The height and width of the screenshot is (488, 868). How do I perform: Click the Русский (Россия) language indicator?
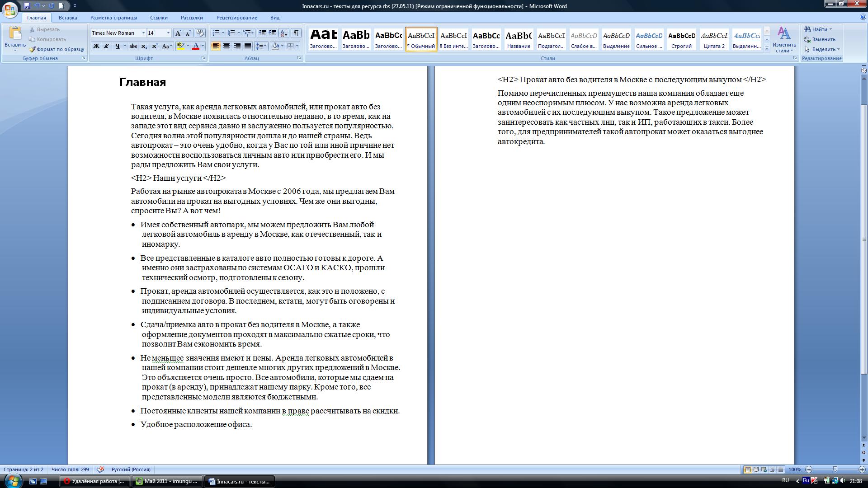[x=131, y=469]
